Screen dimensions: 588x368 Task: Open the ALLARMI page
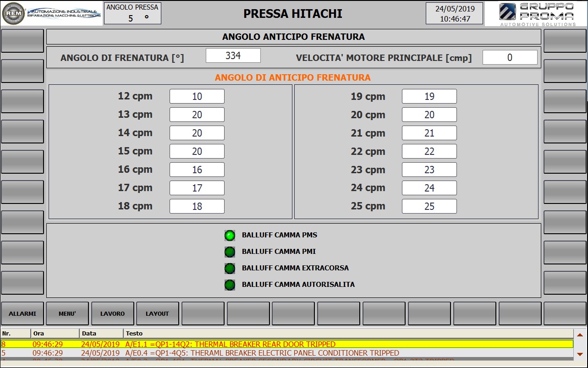(22, 313)
